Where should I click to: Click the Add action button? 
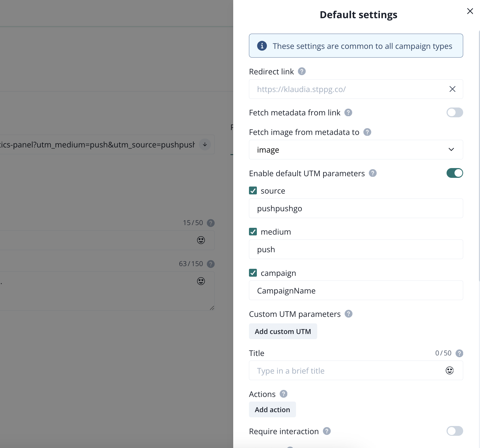(272, 409)
